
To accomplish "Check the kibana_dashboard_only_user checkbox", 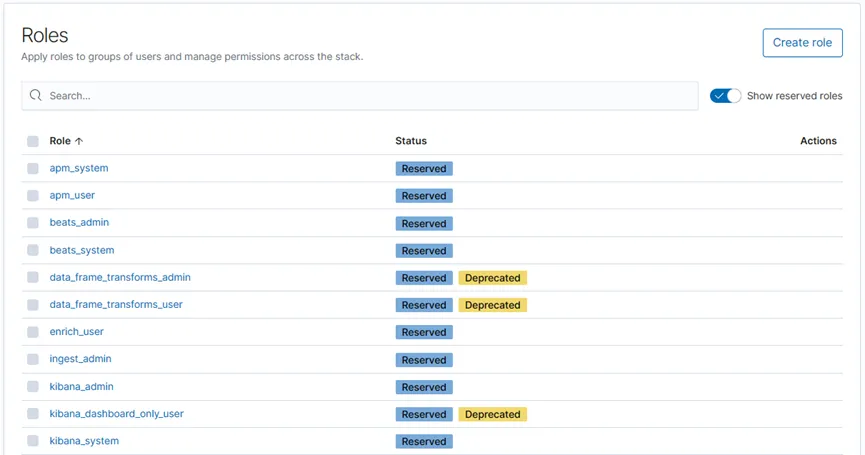I will (x=33, y=414).
